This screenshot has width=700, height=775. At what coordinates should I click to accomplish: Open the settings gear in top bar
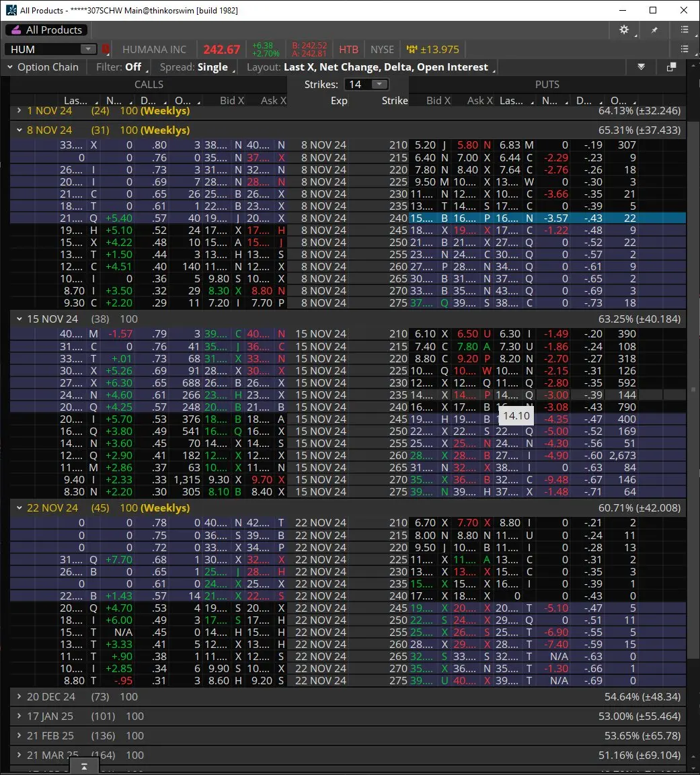pos(624,30)
